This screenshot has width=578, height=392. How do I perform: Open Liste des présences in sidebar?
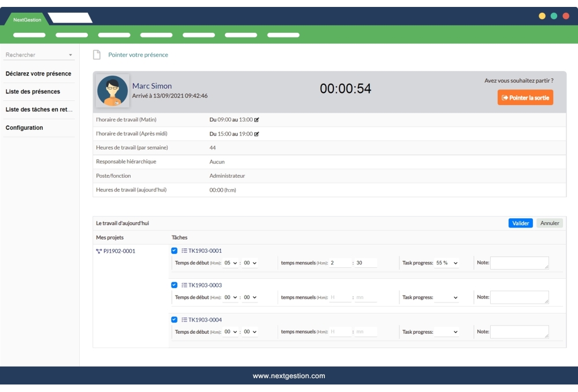coord(33,92)
